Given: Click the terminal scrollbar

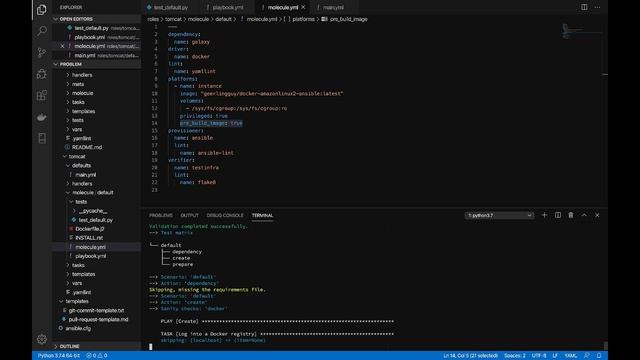Looking at the screenshot, I should tap(605, 346).
